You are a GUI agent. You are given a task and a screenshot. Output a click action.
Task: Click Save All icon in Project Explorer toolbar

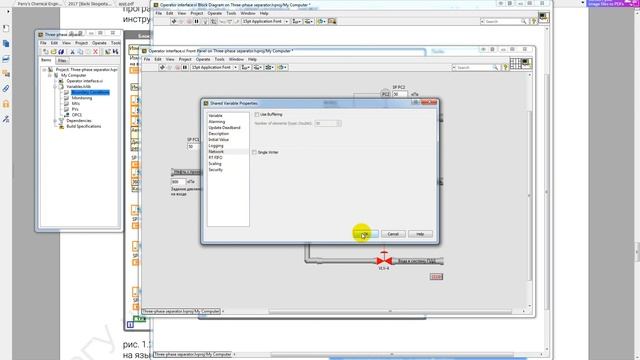pyautogui.click(x=61, y=51)
